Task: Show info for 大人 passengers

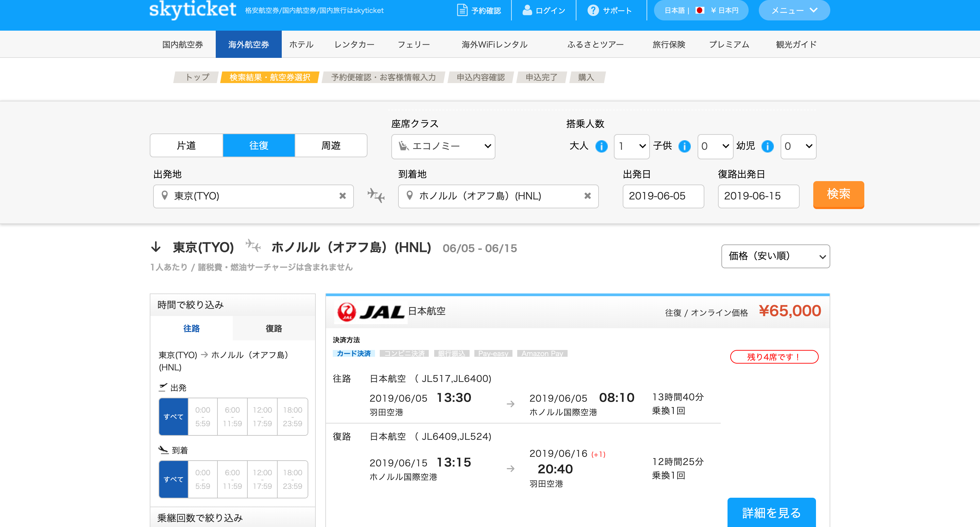Action: click(601, 146)
